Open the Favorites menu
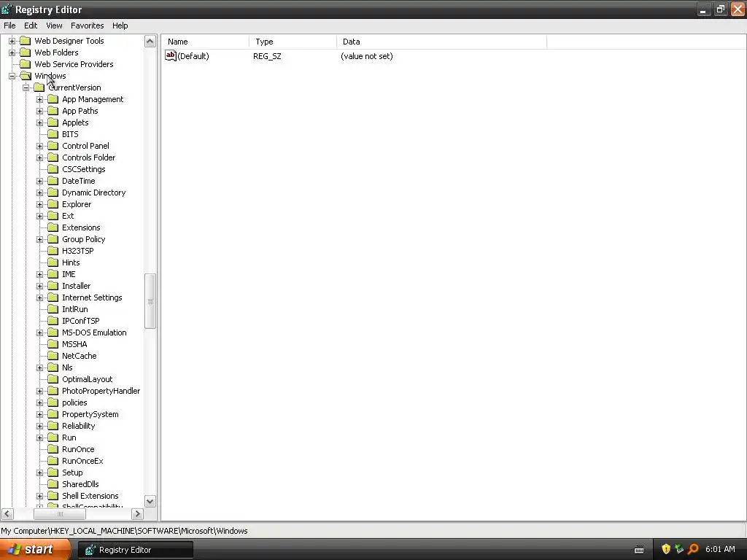 point(88,26)
